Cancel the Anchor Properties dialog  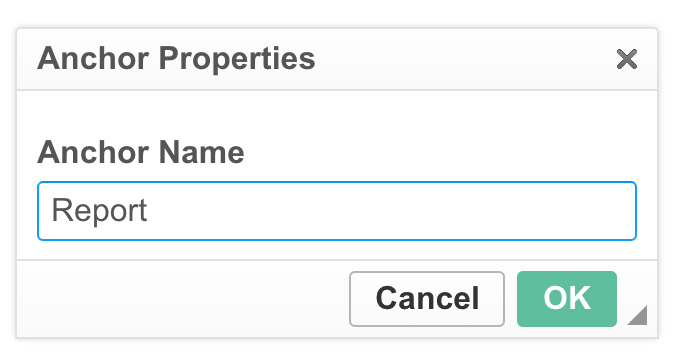click(x=427, y=299)
